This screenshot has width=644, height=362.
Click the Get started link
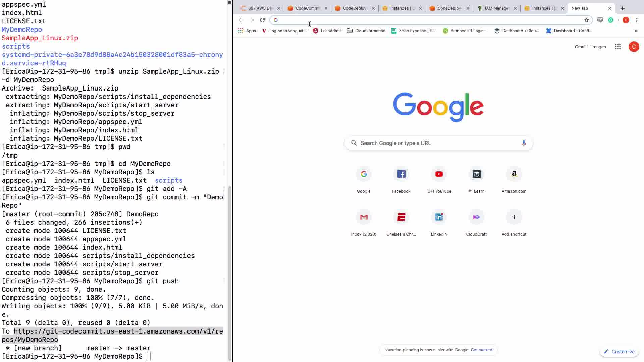tap(481, 350)
